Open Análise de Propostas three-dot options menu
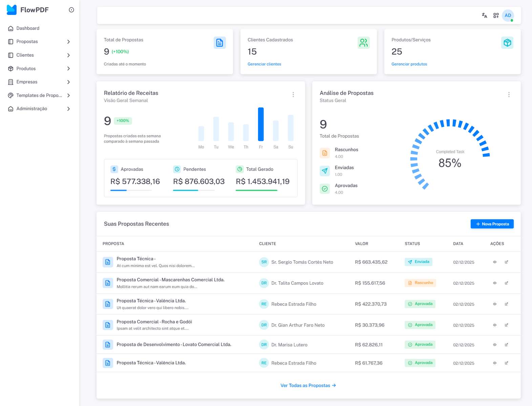 tap(509, 95)
